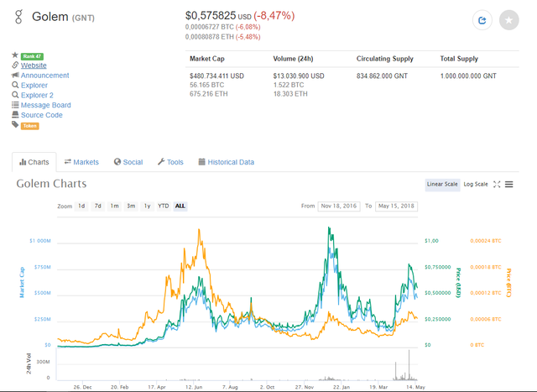Screen dimensions: 537x392
Task: Zoom chart to YTD range
Action: coord(164,206)
